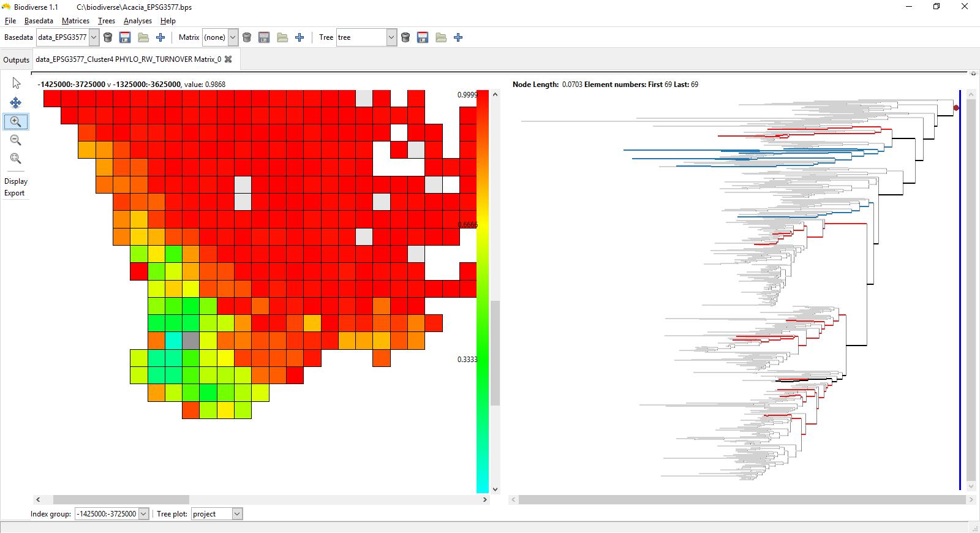Viewport: 980px width, 533px height.
Task: Delete the selected basedata via trash icon
Action: click(x=108, y=37)
